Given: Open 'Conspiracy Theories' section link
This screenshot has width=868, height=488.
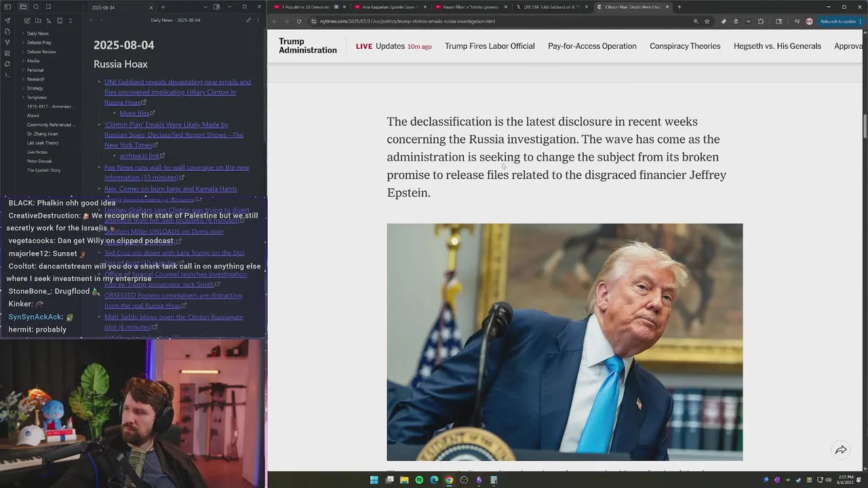Looking at the screenshot, I should [x=685, y=46].
